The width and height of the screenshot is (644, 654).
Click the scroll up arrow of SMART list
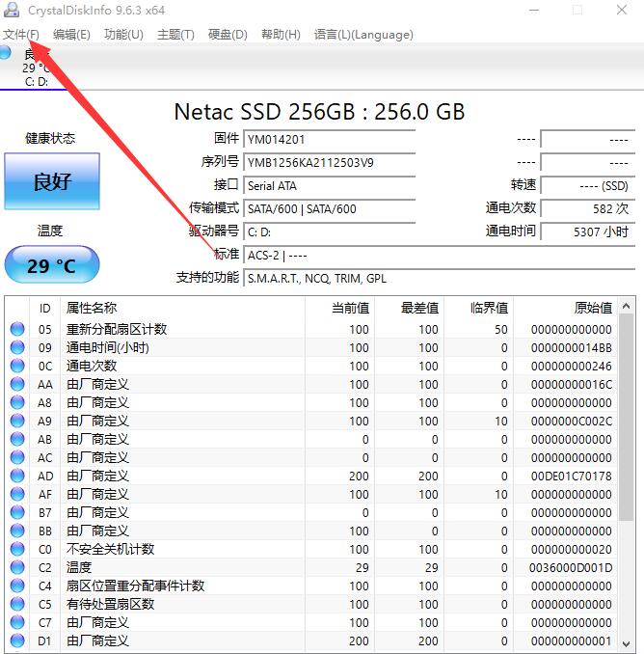(626, 307)
